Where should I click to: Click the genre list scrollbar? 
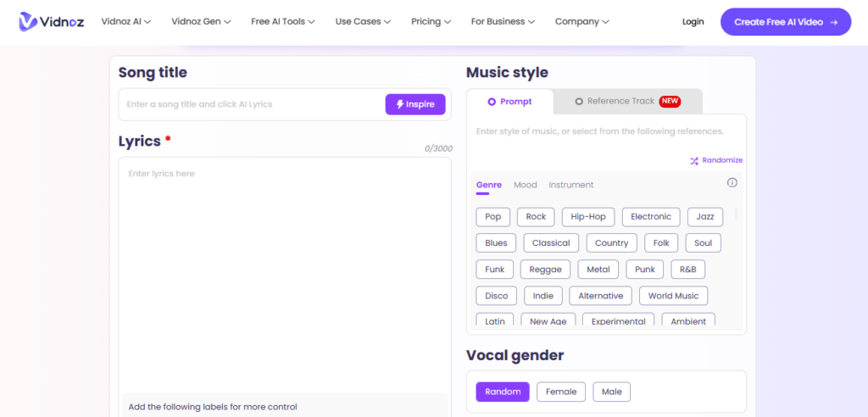[737, 214]
